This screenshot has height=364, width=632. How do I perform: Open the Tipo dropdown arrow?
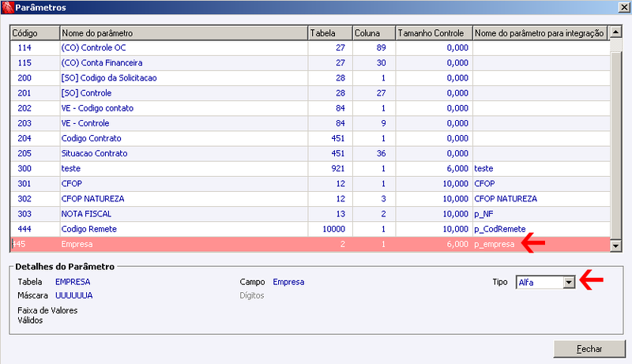click(569, 282)
